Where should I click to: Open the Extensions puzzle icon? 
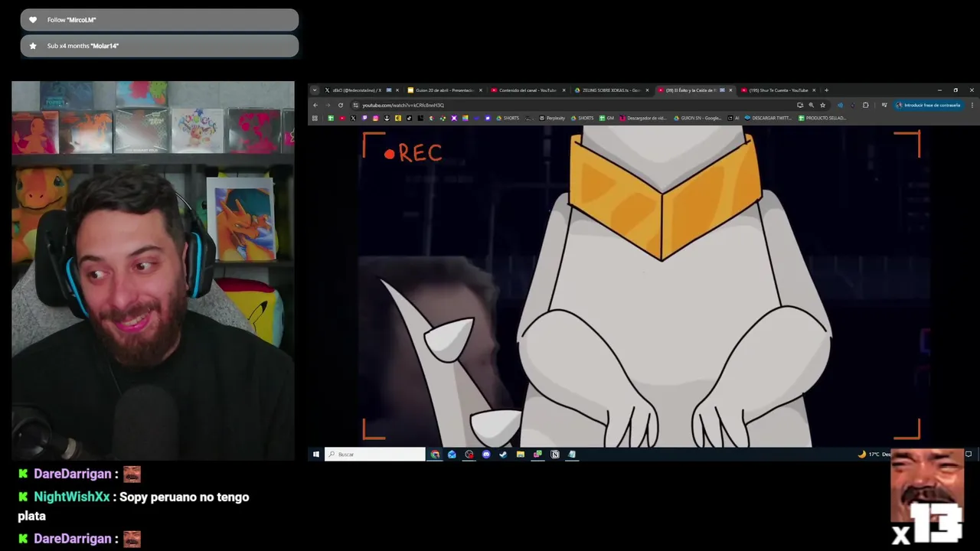coord(866,105)
